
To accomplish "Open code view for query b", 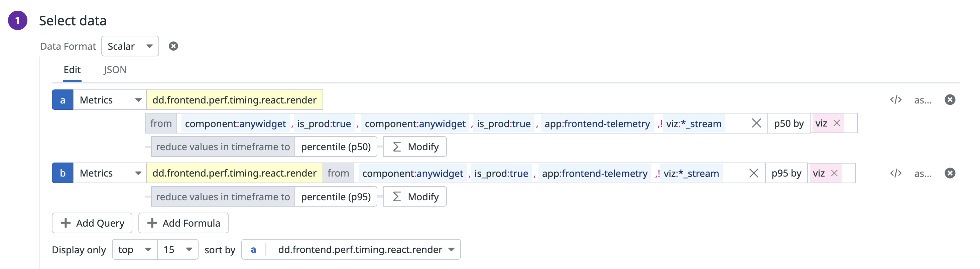I will 895,173.
